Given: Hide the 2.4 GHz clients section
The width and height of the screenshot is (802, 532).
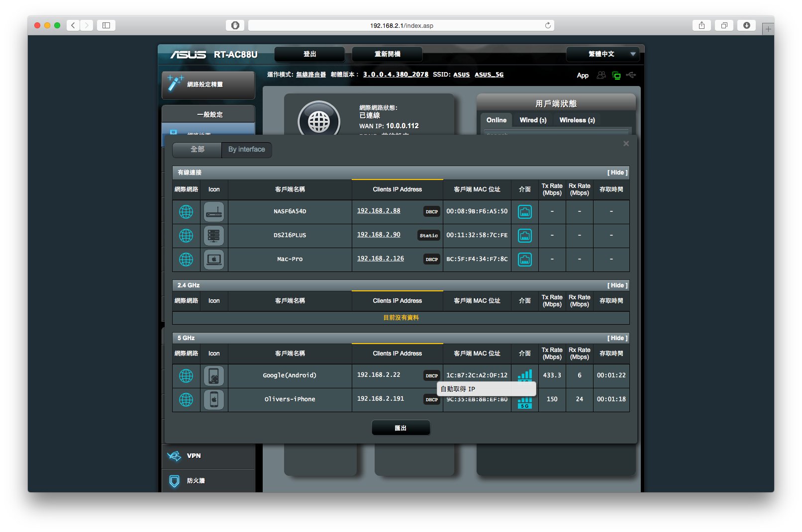Looking at the screenshot, I should 617,285.
